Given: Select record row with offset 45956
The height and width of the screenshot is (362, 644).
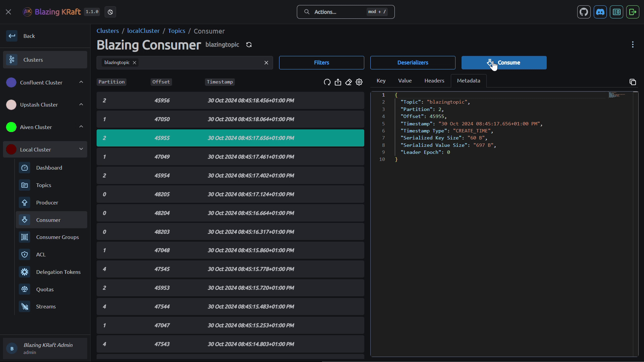Looking at the screenshot, I should 230,101.
